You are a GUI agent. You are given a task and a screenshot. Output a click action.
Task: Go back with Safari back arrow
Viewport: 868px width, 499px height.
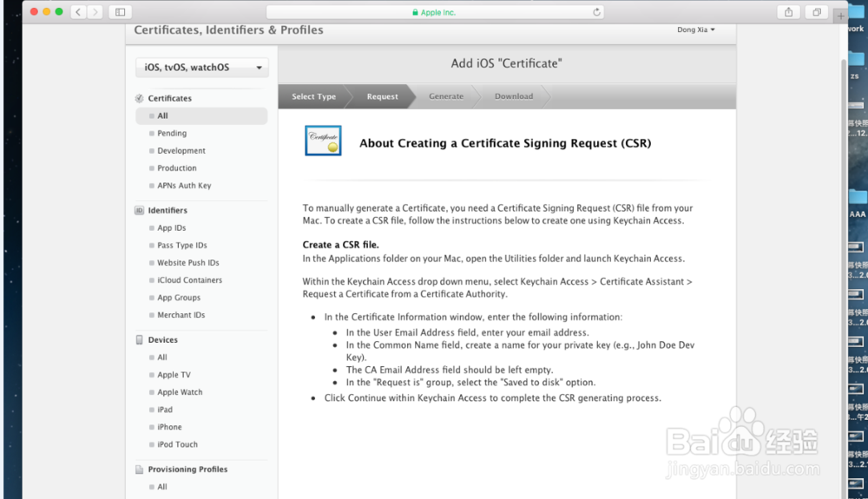[x=78, y=11]
